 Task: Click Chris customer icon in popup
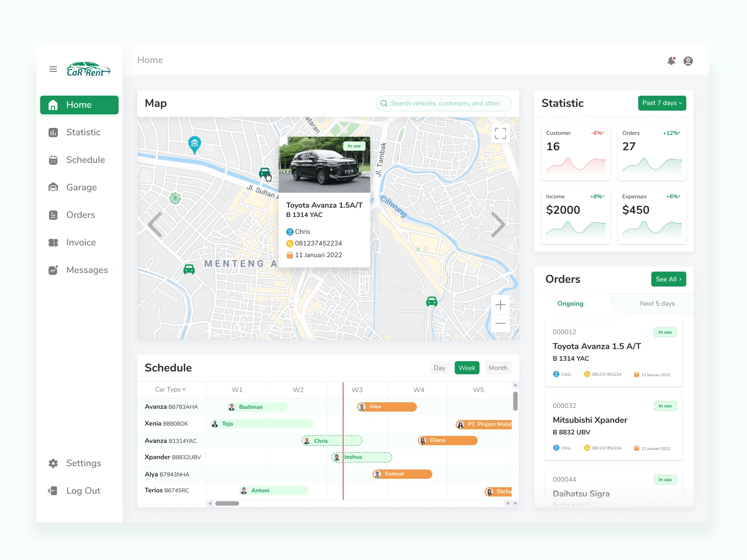pyautogui.click(x=289, y=231)
